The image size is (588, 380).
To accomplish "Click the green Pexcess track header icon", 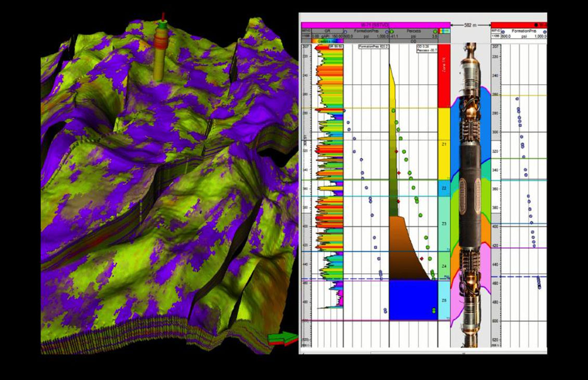I will (436, 32).
